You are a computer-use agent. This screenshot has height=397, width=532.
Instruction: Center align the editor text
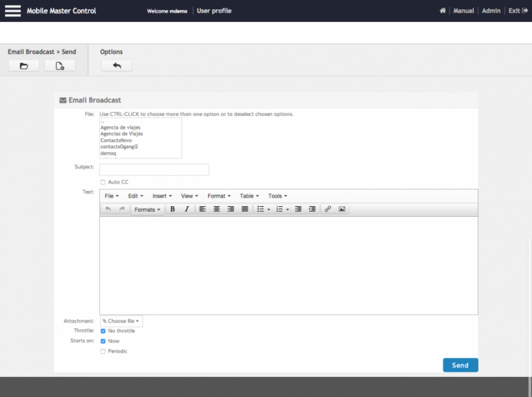click(x=216, y=209)
